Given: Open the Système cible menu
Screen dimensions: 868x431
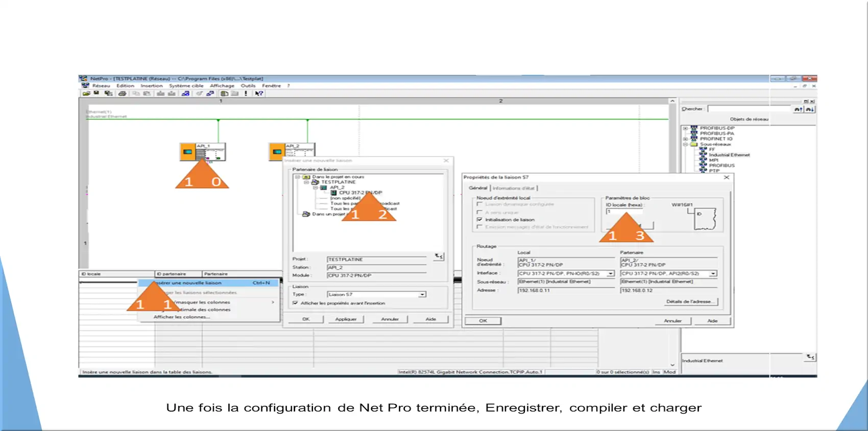Looking at the screenshot, I should (186, 86).
